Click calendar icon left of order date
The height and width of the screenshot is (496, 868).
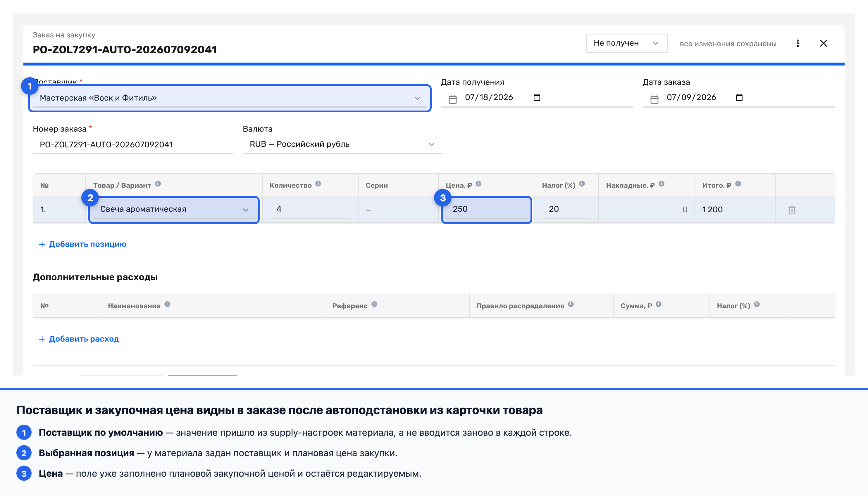[654, 99]
